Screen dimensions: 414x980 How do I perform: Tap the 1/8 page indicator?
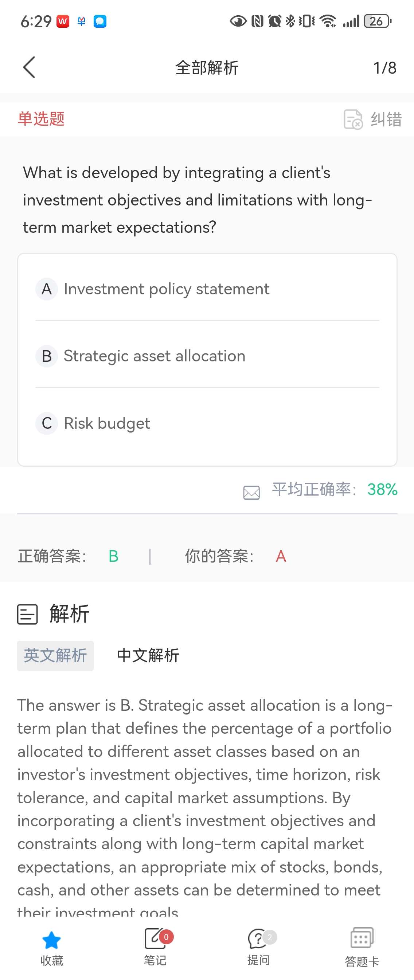click(x=385, y=68)
